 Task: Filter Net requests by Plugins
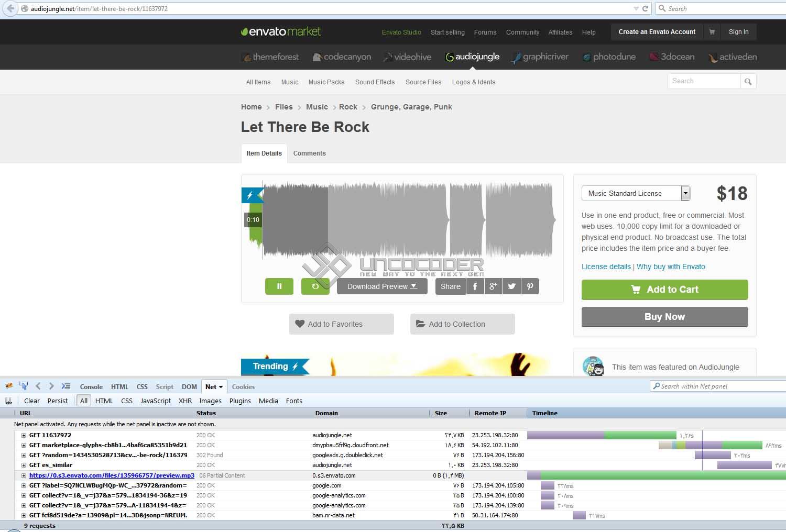click(240, 401)
